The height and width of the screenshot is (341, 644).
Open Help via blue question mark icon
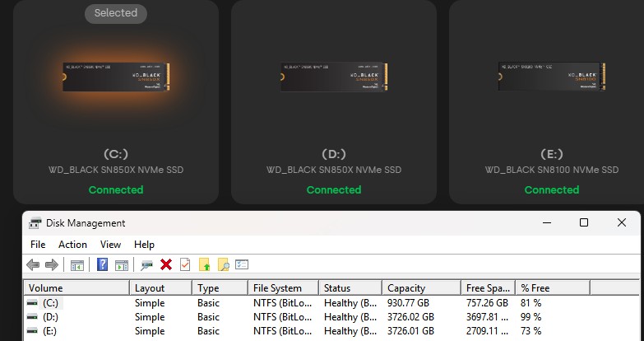click(x=102, y=264)
